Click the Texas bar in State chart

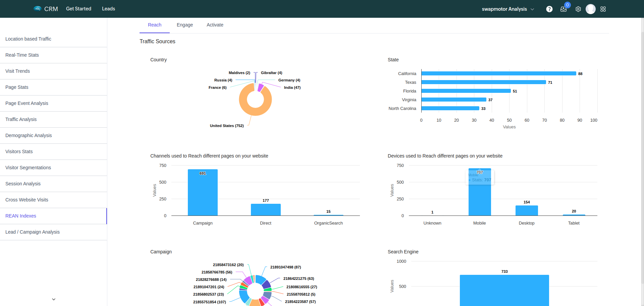tap(484, 82)
